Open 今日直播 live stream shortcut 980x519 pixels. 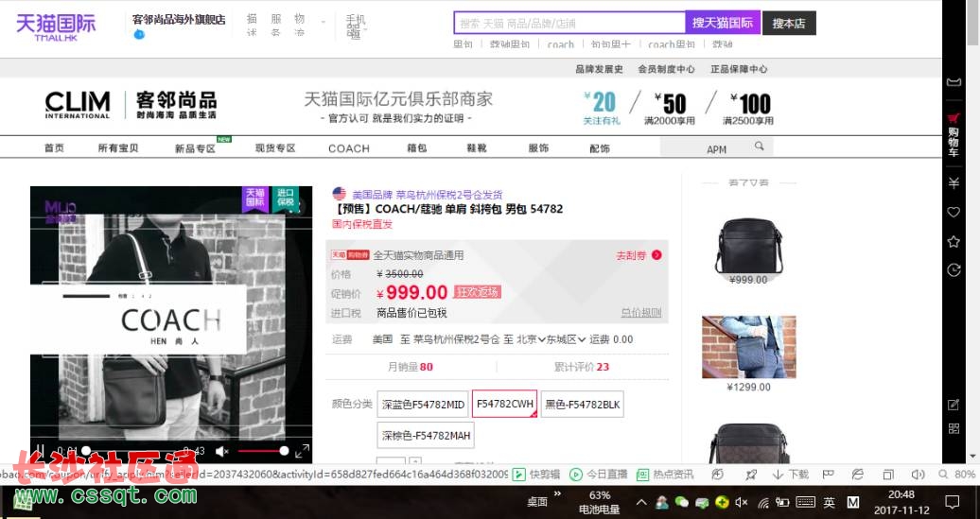(x=598, y=475)
